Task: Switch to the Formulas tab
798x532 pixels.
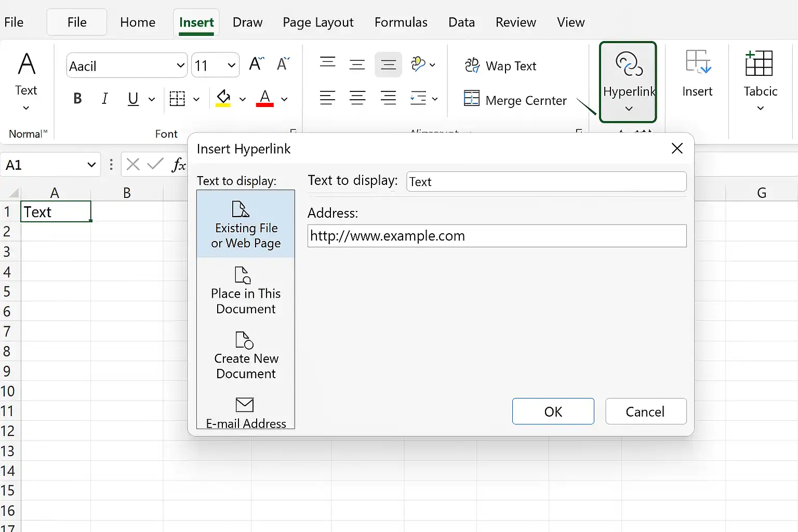Action: point(401,22)
